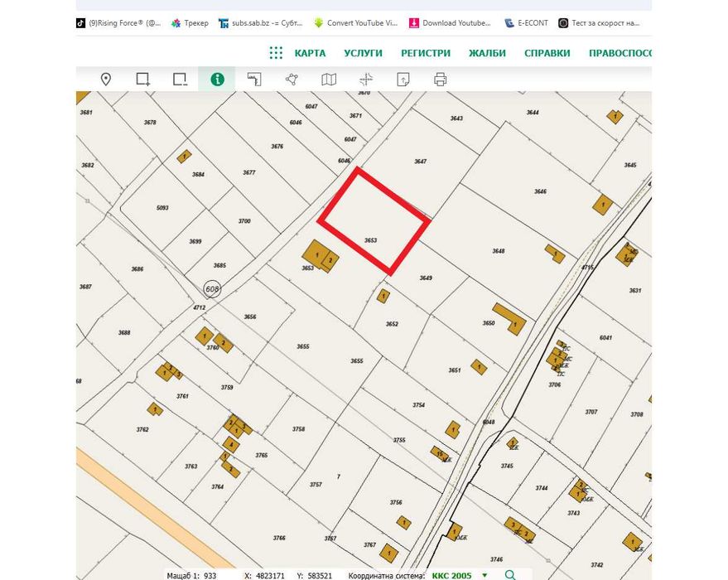
Task: Select the location pin marker tool
Action: [106, 80]
